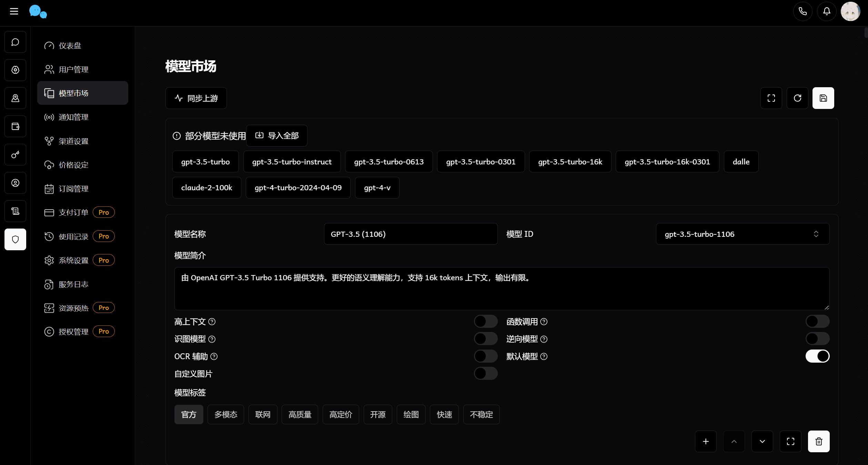Image resolution: width=868 pixels, height=465 pixels.
Task: Import gpt-3.5-turbo-instruct model chip
Action: tap(292, 162)
